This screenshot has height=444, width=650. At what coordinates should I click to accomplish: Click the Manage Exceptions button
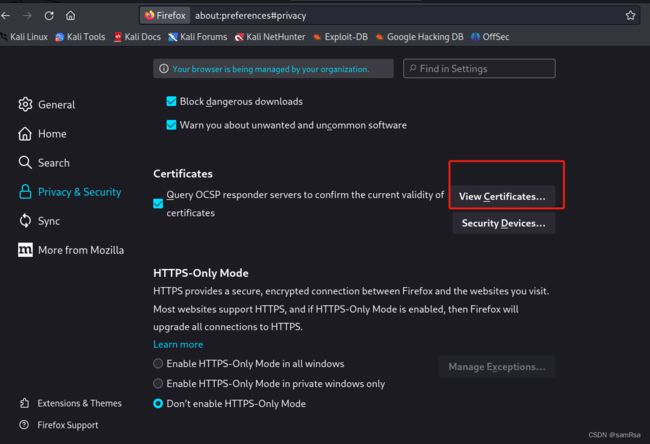497,367
